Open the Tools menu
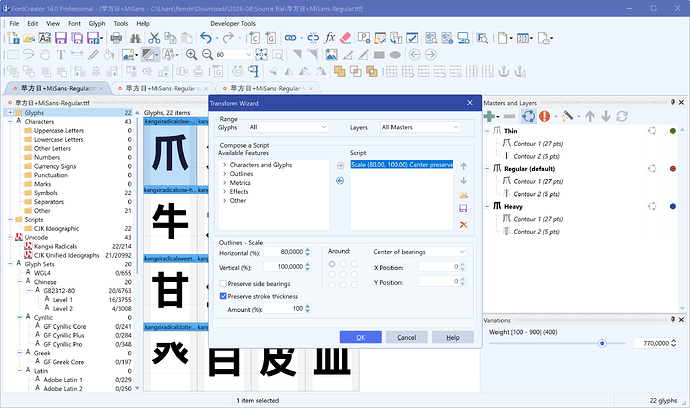The image size is (690, 408). click(x=121, y=24)
